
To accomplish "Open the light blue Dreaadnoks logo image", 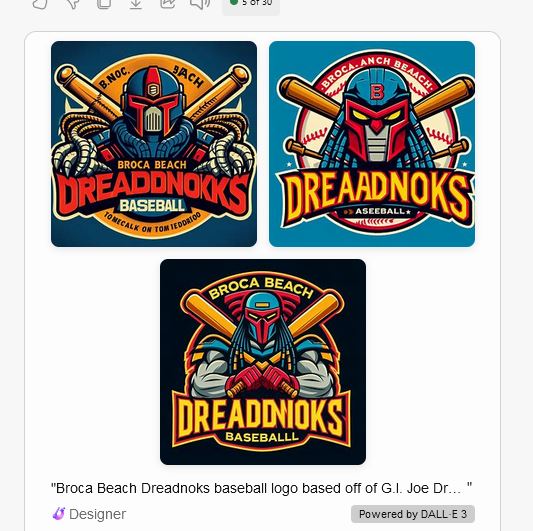I will point(372,144).
